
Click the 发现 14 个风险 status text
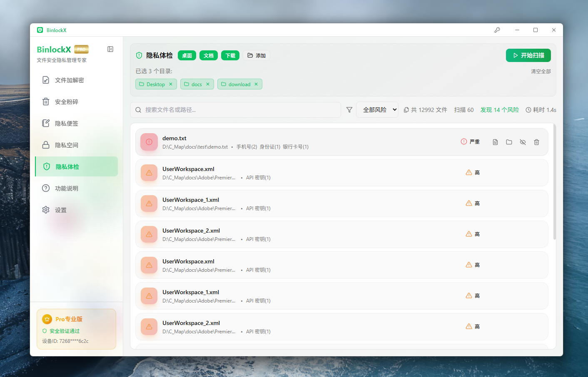coord(500,110)
